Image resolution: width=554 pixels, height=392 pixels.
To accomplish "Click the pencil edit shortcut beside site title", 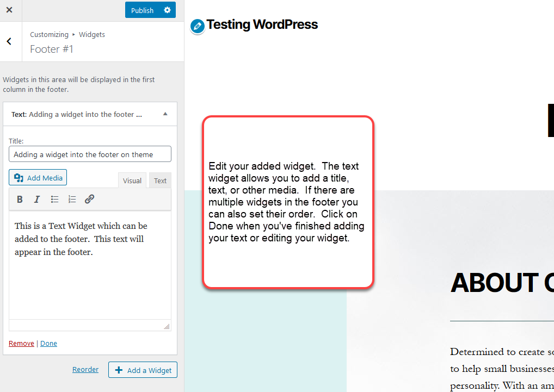I will [x=197, y=27].
